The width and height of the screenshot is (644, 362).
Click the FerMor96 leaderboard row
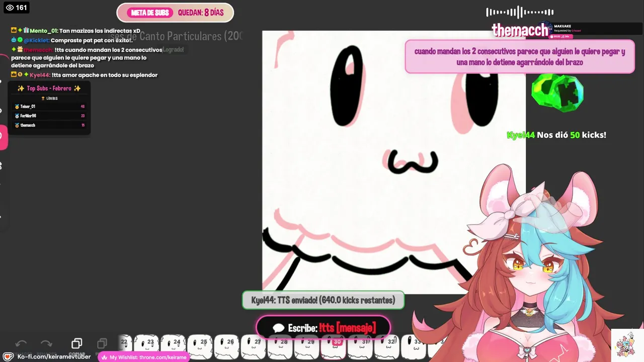click(49, 116)
